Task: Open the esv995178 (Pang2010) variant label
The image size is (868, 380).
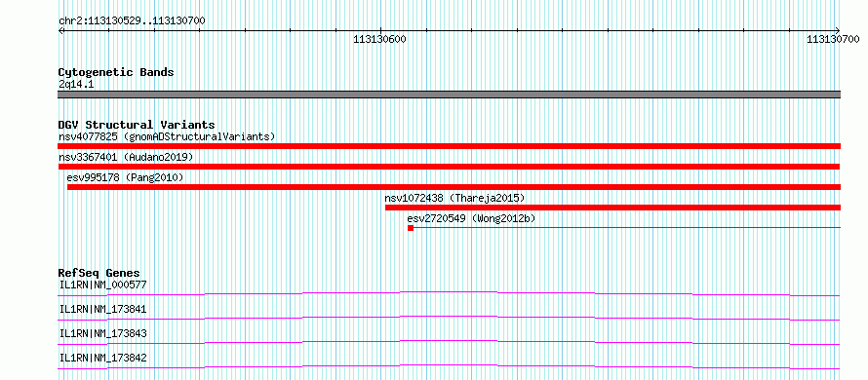Action: click(125, 177)
